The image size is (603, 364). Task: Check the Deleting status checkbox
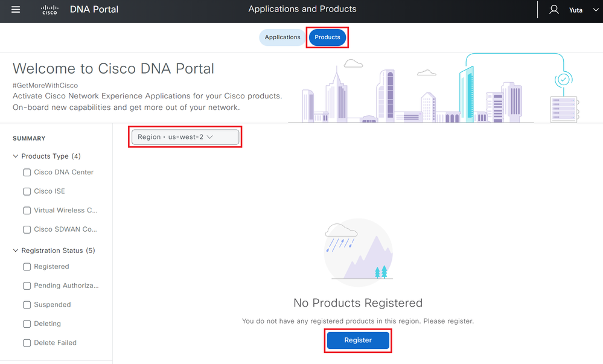(27, 324)
